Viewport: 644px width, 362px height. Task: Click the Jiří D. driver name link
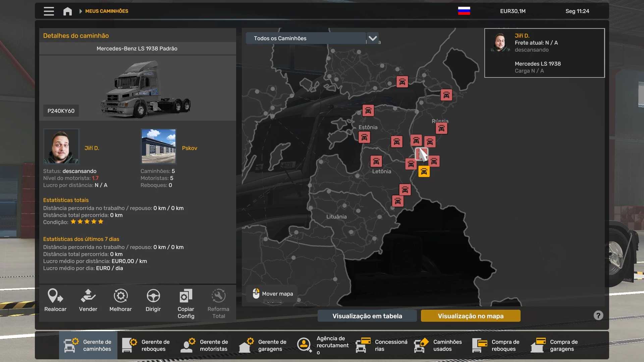click(92, 148)
